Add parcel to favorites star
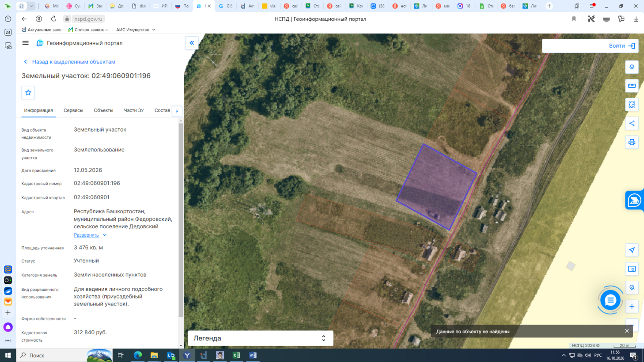This screenshot has width=644, height=362. click(x=28, y=93)
